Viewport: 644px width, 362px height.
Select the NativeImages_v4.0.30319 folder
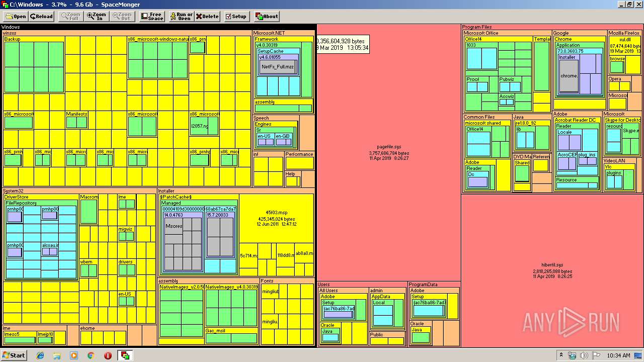231,305
